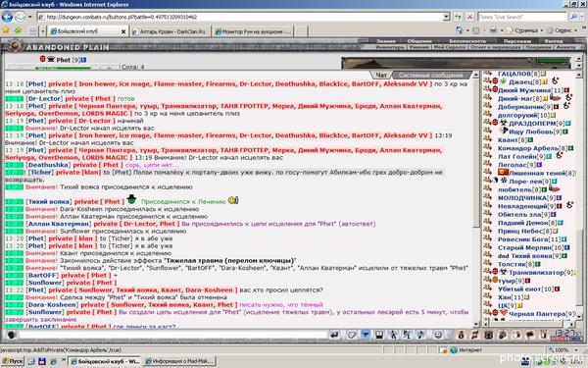Open the Сервис menu dropdown
Image resolution: width=588 pixels, height=368 pixels.
pyautogui.click(x=562, y=30)
